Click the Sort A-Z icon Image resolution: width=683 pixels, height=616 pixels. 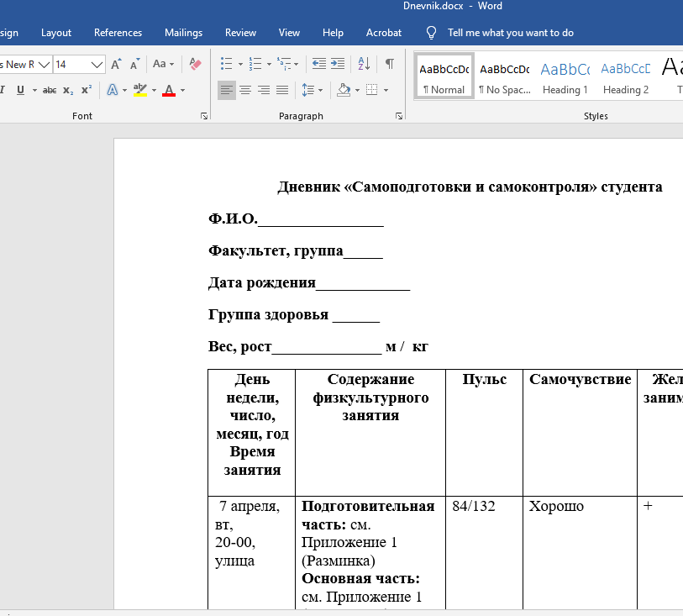(x=364, y=64)
